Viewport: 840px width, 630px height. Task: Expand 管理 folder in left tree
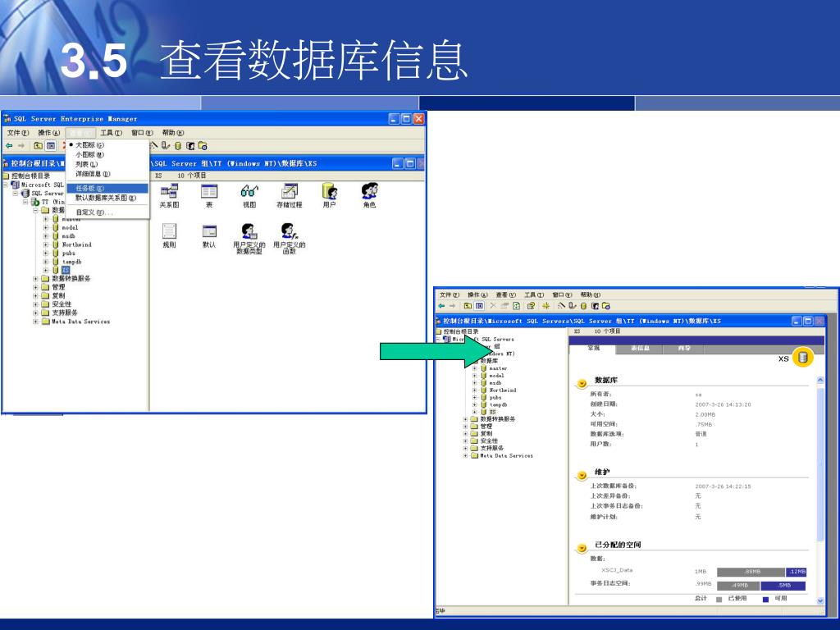[x=36, y=287]
